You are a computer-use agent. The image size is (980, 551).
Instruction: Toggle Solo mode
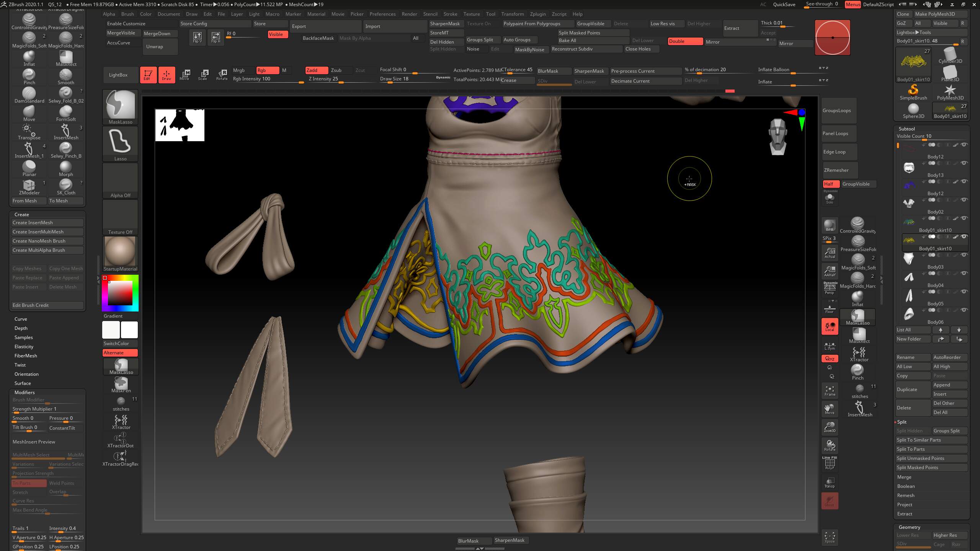click(x=830, y=197)
